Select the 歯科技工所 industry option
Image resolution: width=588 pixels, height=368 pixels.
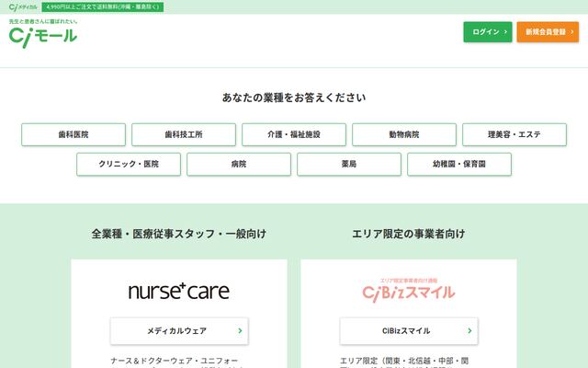[x=184, y=134]
